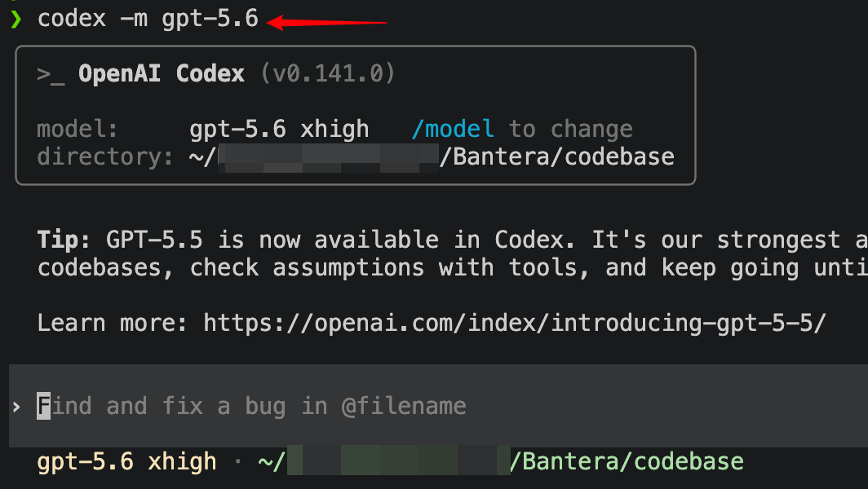Click the 'model:' label in the box
868x489 pixels.
[x=77, y=130]
